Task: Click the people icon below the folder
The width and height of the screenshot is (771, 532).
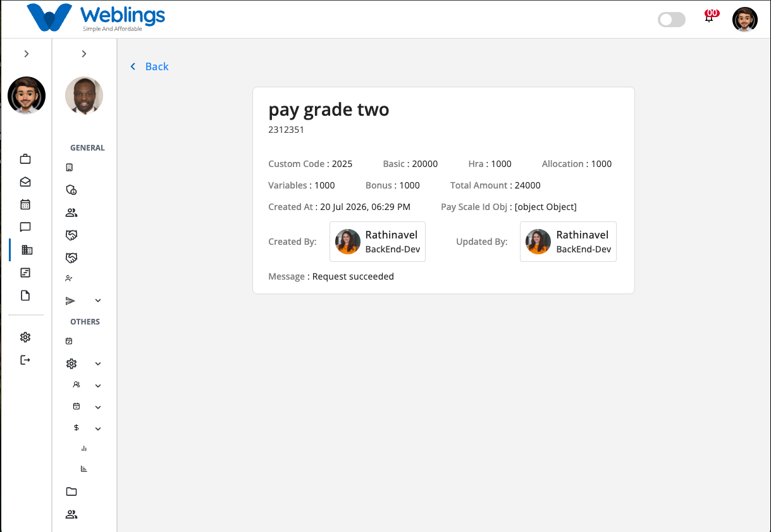Action: [x=71, y=514]
